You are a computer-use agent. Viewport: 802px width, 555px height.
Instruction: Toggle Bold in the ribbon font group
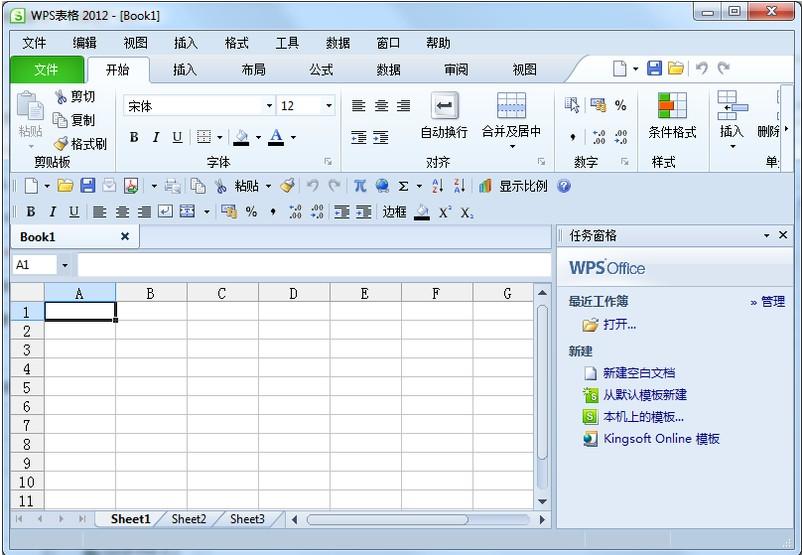tap(134, 137)
